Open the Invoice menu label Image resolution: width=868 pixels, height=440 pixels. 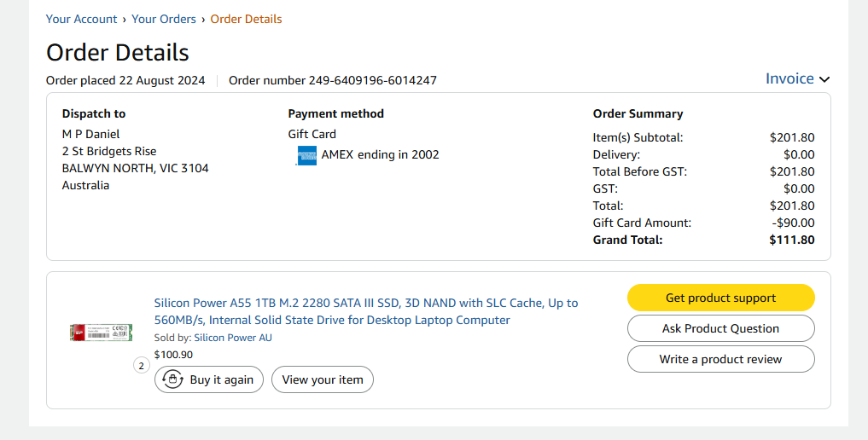pyautogui.click(x=789, y=78)
